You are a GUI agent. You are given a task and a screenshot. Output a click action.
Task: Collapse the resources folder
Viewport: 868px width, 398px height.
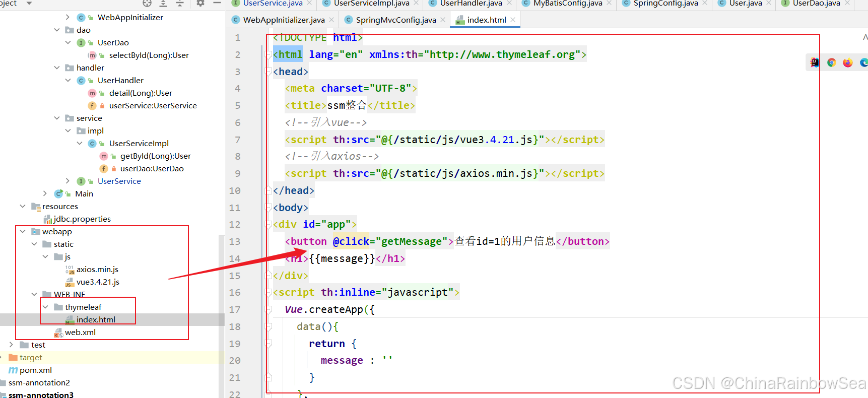[23, 206]
